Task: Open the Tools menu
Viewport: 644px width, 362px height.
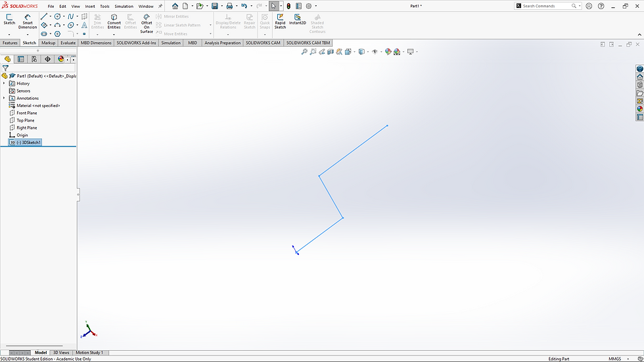Action: point(104,6)
